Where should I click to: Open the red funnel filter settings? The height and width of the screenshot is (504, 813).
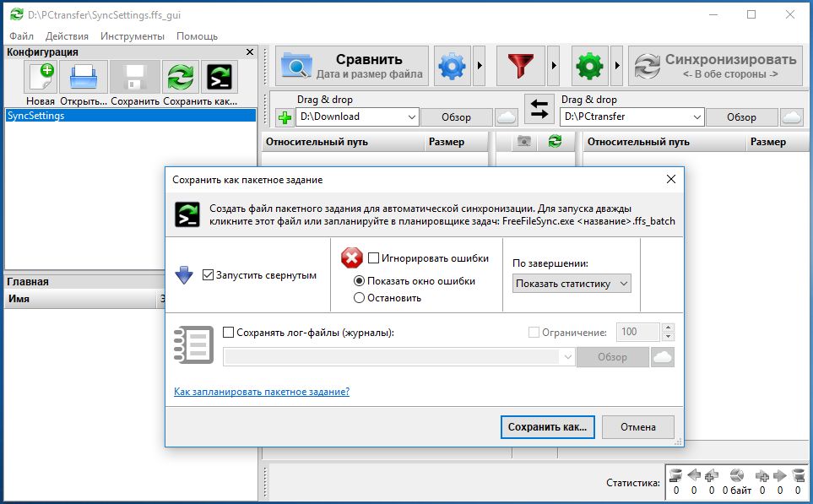pyautogui.click(x=520, y=66)
